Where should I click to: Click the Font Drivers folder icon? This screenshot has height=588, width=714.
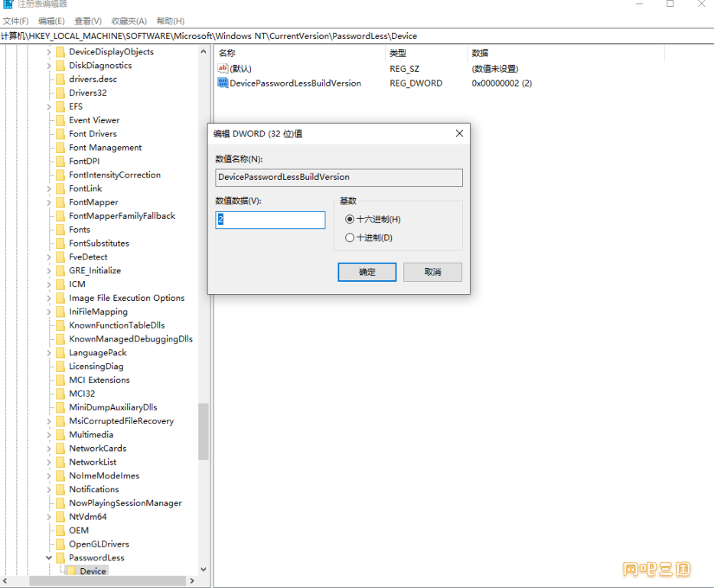[x=60, y=134]
